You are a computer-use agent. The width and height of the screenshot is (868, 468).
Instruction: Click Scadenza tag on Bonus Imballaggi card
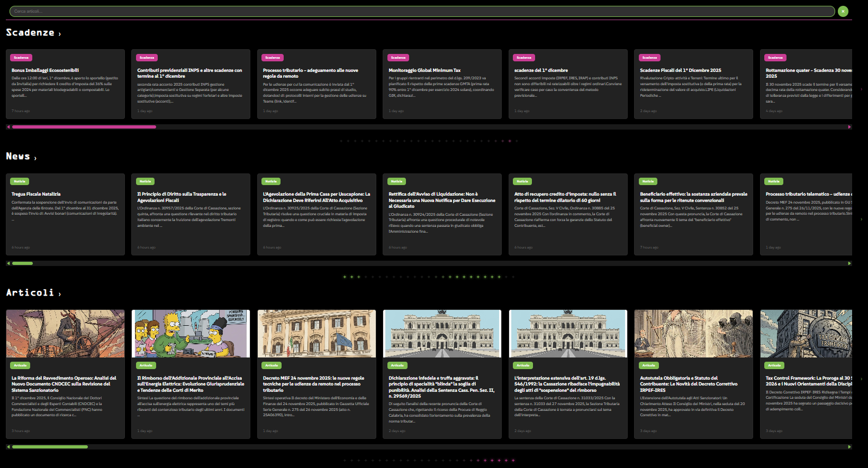[x=21, y=58]
